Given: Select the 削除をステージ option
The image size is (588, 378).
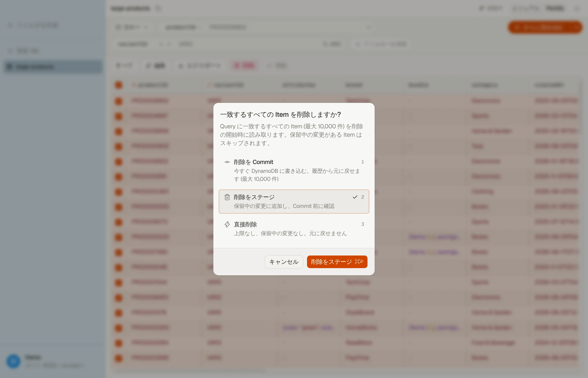Looking at the screenshot, I should (294, 202).
